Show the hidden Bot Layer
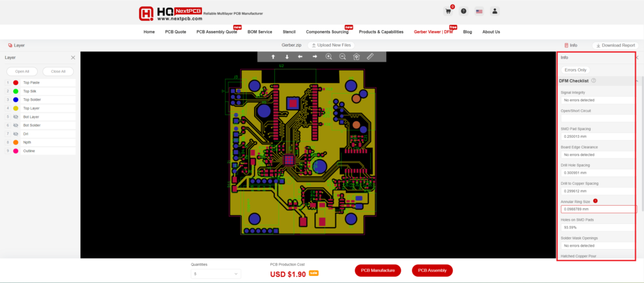The image size is (644, 283). (15, 117)
